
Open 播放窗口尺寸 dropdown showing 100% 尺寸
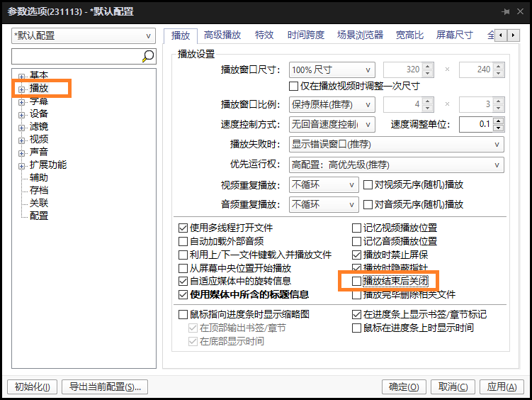point(332,70)
